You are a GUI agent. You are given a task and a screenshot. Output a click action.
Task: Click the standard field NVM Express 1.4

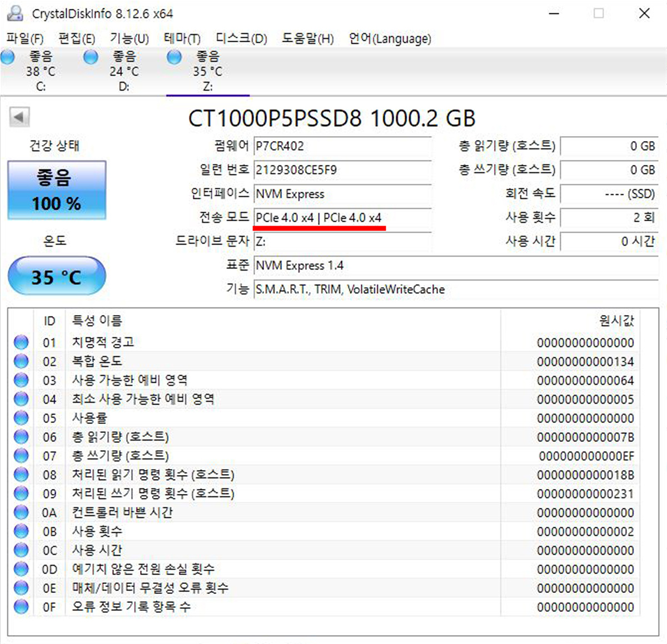(x=456, y=266)
